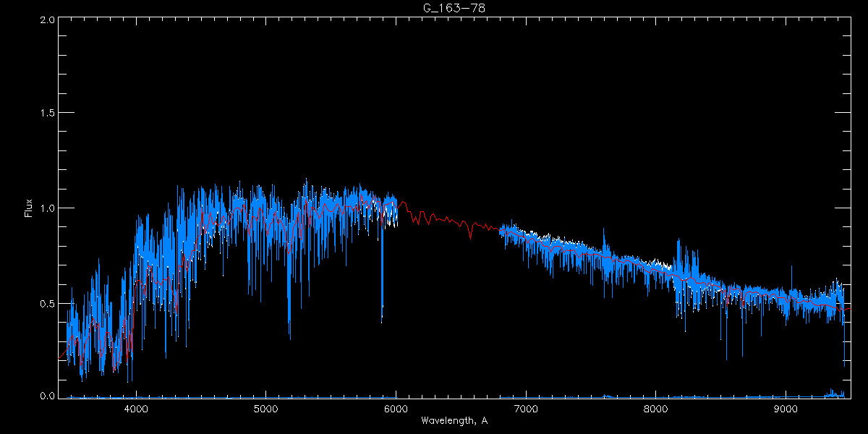Click the 0.0 flux tick label
The image size is (868, 434).
pyautogui.click(x=47, y=396)
